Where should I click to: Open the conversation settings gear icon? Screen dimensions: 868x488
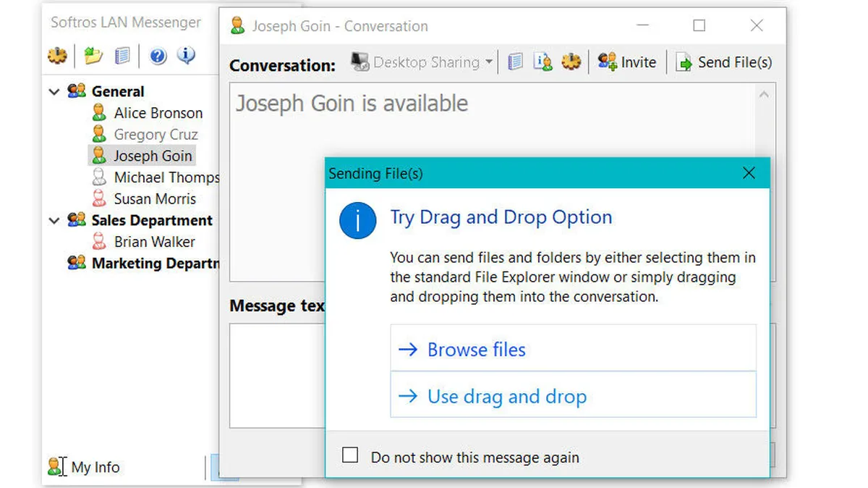pyautogui.click(x=571, y=62)
